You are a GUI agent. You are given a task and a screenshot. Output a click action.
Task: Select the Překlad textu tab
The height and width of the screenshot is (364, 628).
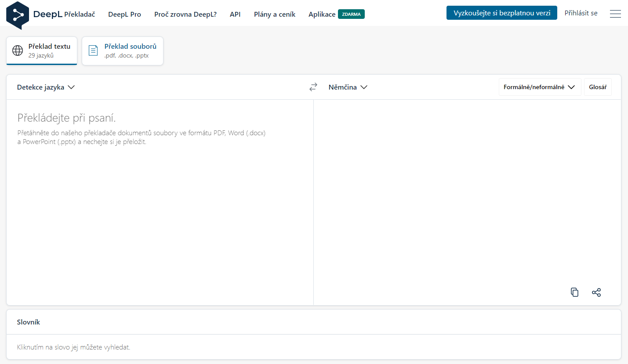[42, 51]
